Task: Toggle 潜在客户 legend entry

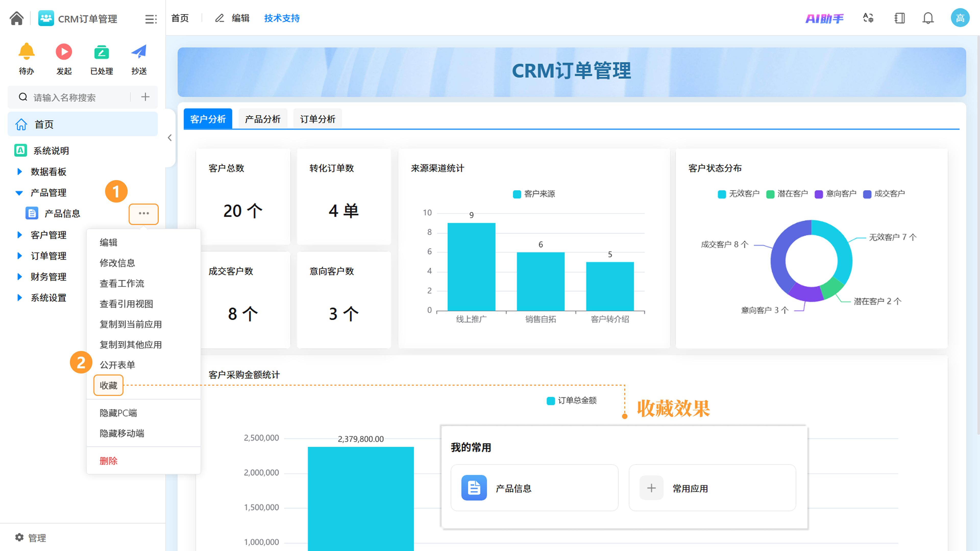Action: pos(787,194)
